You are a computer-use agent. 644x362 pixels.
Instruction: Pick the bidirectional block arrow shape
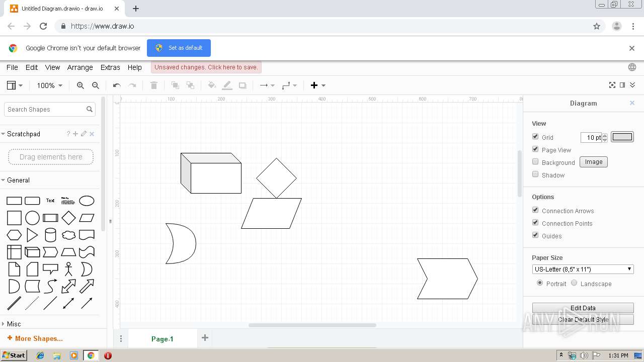(68, 286)
